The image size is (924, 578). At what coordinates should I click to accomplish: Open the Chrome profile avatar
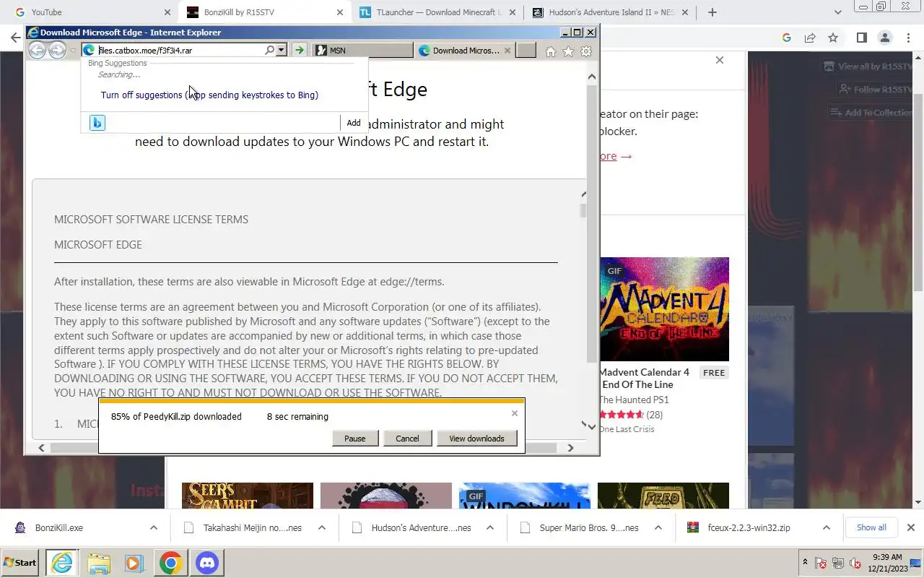click(884, 38)
